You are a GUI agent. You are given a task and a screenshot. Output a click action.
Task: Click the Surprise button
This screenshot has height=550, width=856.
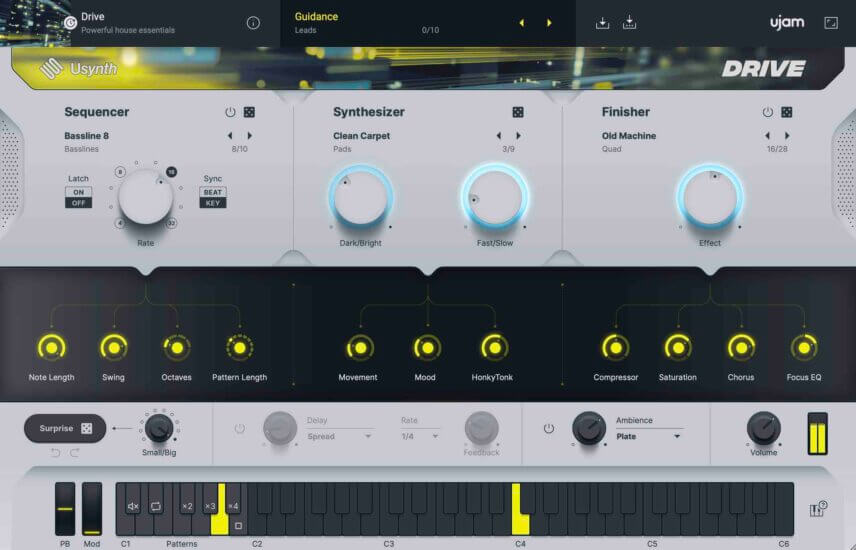point(65,428)
